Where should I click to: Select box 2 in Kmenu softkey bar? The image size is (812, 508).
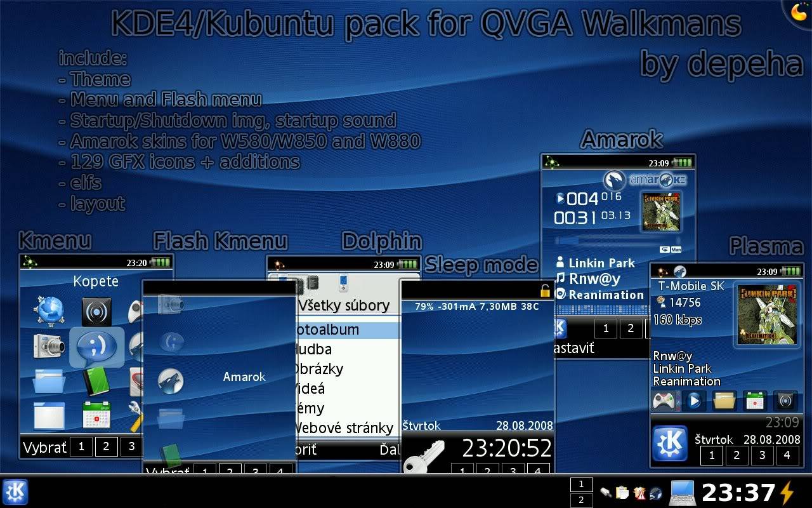coord(106,446)
